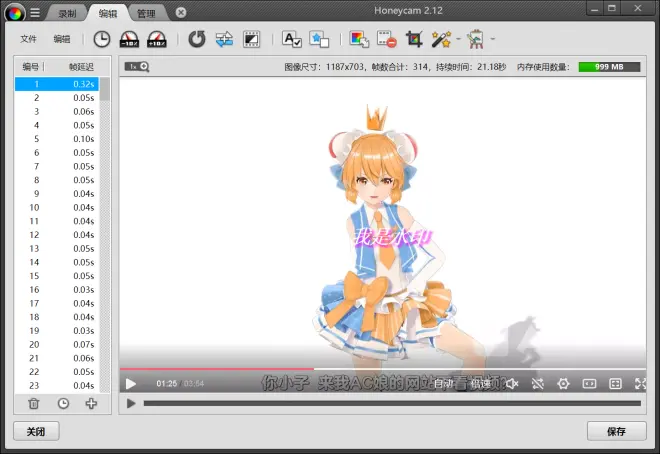This screenshot has width=660, height=454.
Task: Click the yo-yo double arrow icon
Action: [224, 39]
